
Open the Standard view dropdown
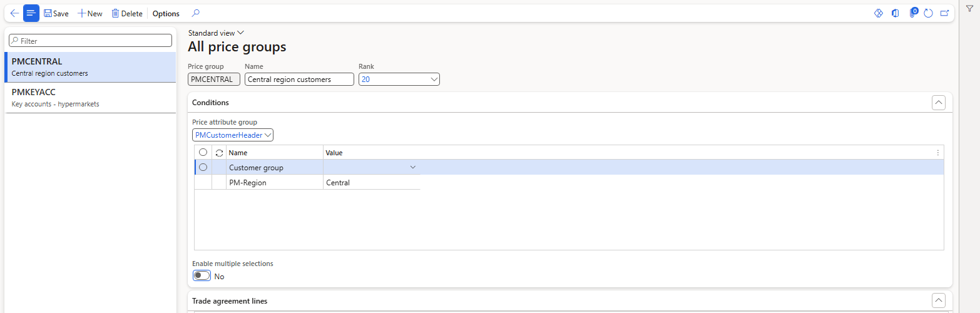tap(216, 33)
